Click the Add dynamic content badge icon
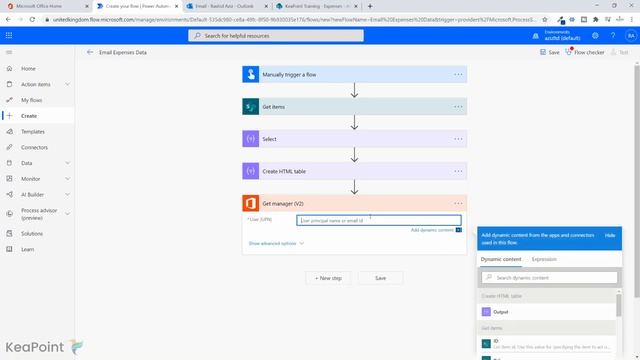 459,230
